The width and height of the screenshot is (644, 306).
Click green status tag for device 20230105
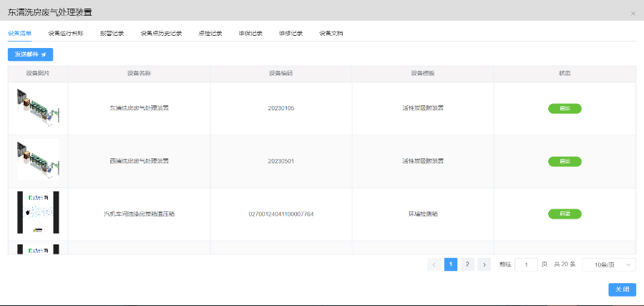(565, 108)
